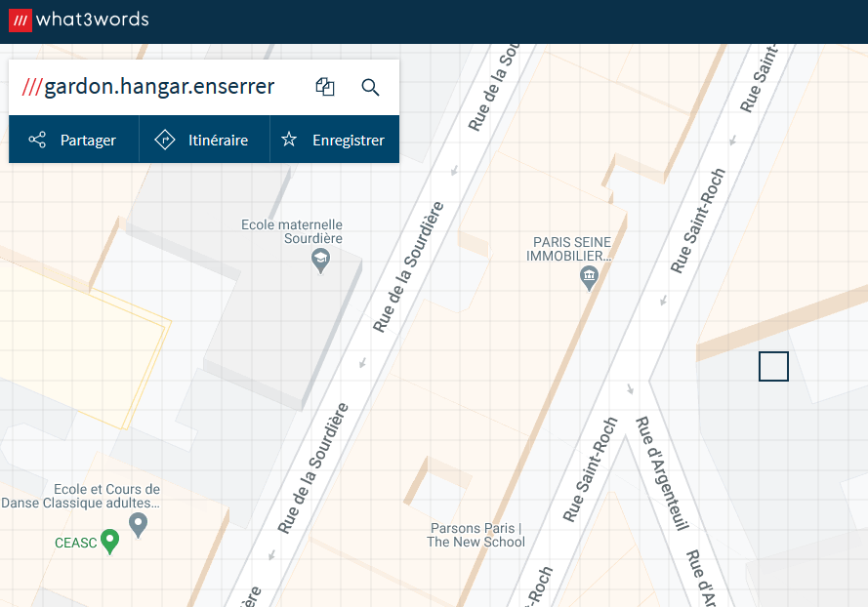Click the PARIS SEINE IMMOBILIER text label
This screenshot has width=868, height=607.
[x=570, y=249]
